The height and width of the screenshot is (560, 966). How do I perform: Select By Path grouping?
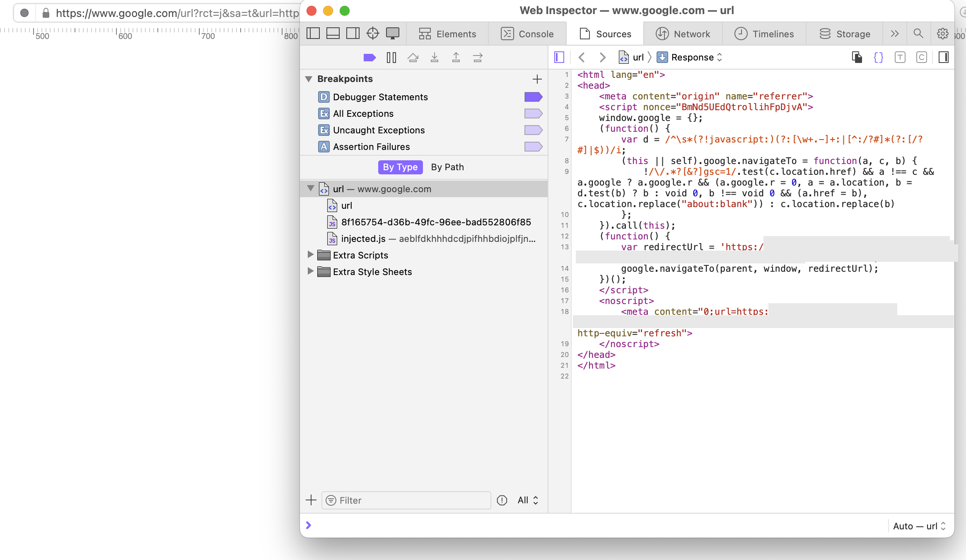(447, 167)
